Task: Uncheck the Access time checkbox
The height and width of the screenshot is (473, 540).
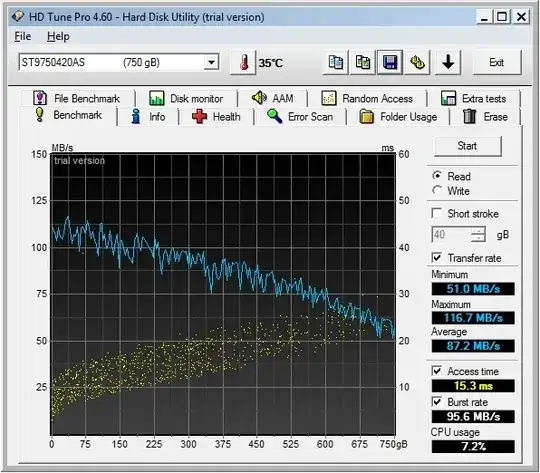Action: tap(437, 371)
